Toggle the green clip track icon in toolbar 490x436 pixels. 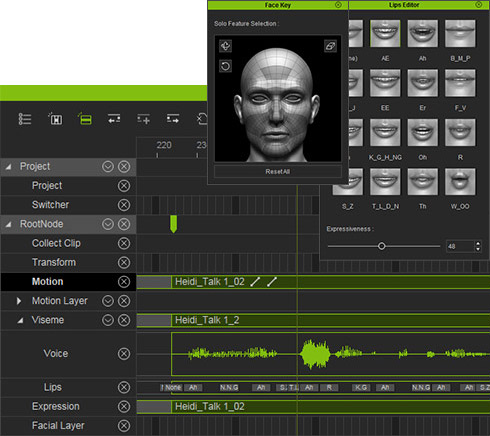tap(85, 119)
